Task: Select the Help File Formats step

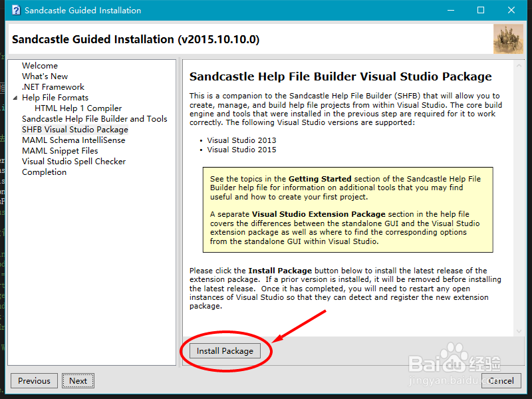Action: coord(55,98)
